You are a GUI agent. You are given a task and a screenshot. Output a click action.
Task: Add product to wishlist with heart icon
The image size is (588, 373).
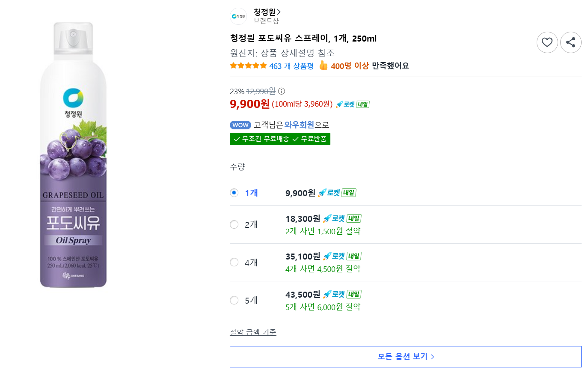(x=547, y=42)
